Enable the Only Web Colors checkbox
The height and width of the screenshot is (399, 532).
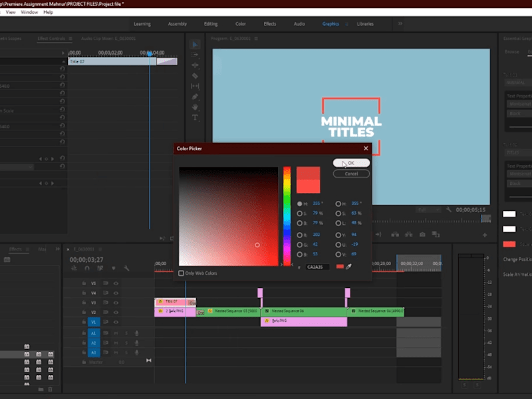pos(181,273)
